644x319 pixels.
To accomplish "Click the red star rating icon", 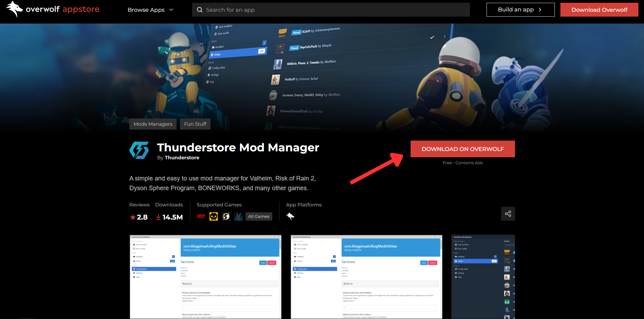I will point(133,217).
